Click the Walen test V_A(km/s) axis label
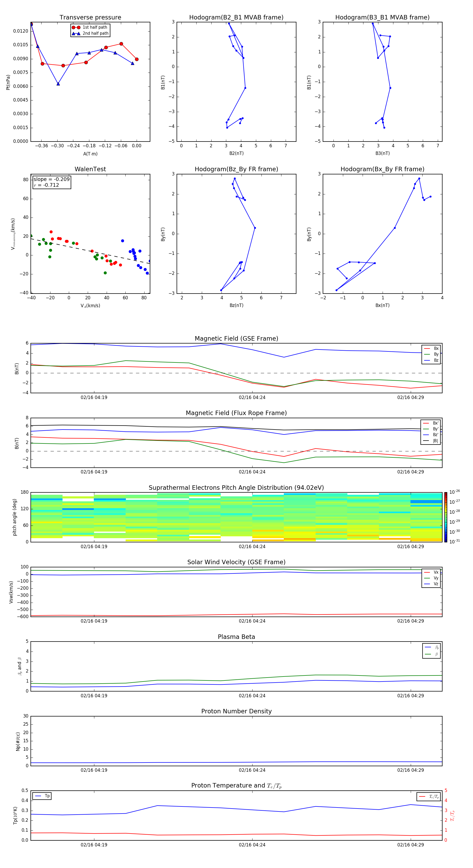Screen dimensions: 473x868 tap(90, 306)
